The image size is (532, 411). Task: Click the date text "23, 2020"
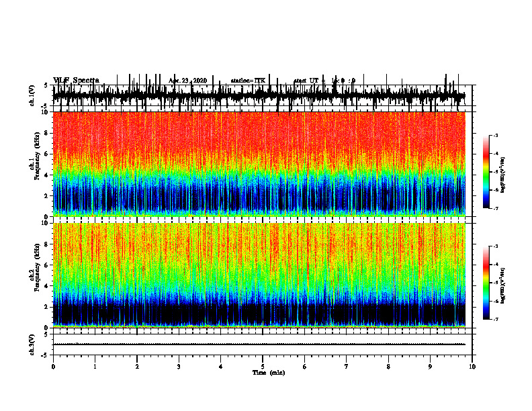193,81
